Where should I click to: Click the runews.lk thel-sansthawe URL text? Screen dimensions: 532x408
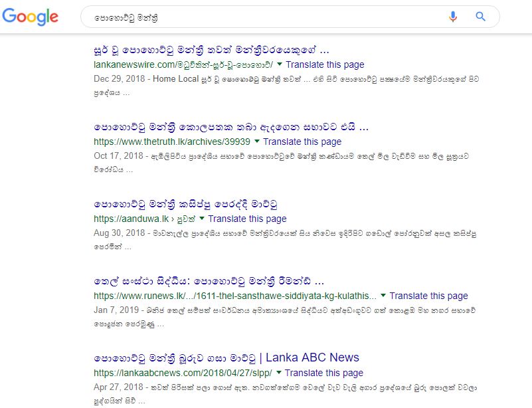pyautogui.click(x=235, y=296)
